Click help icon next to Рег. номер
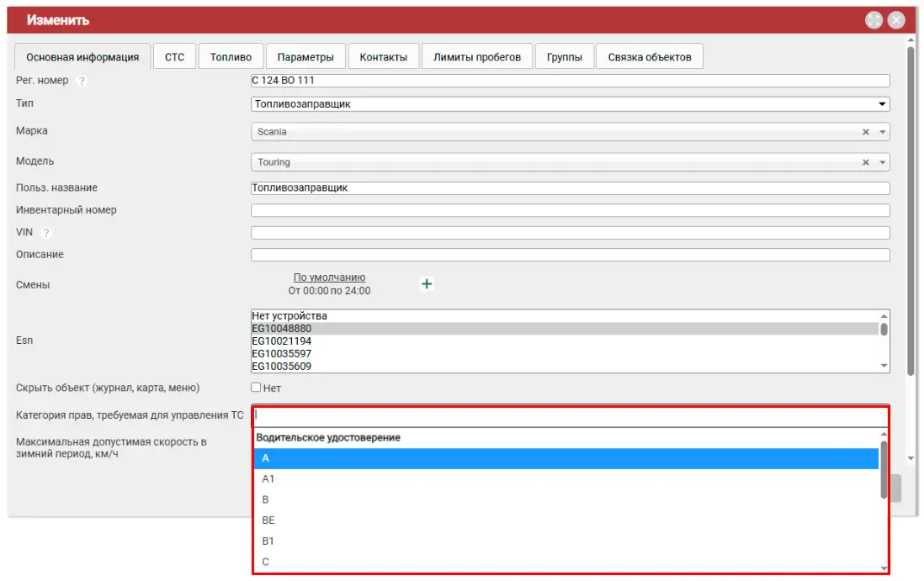Screen dimensions: 924x581 (82, 82)
